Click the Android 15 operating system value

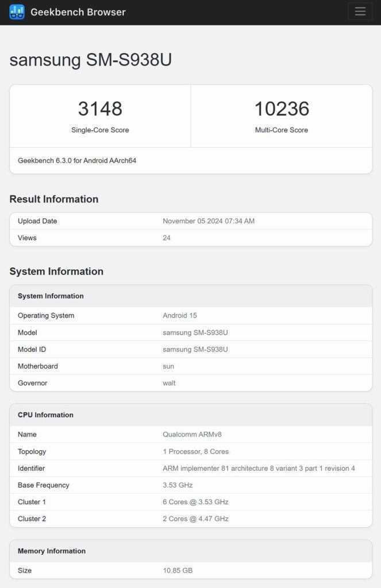(x=180, y=316)
